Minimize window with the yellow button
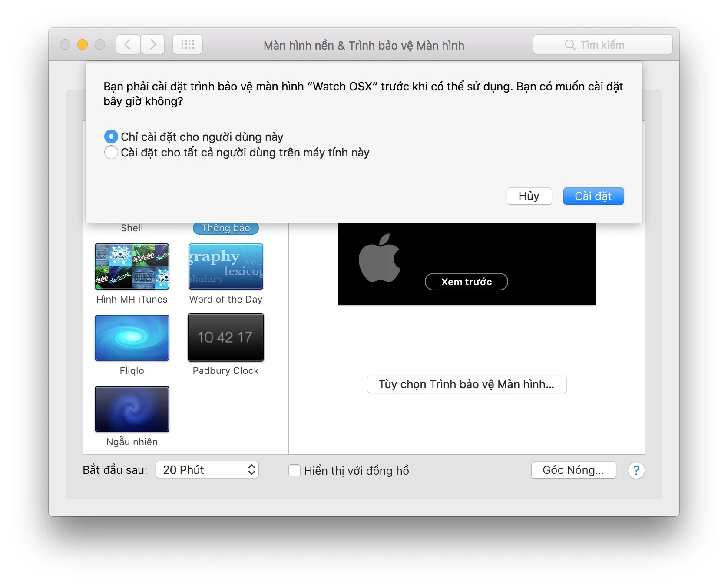Viewport: 728px width, 586px height. [x=83, y=44]
